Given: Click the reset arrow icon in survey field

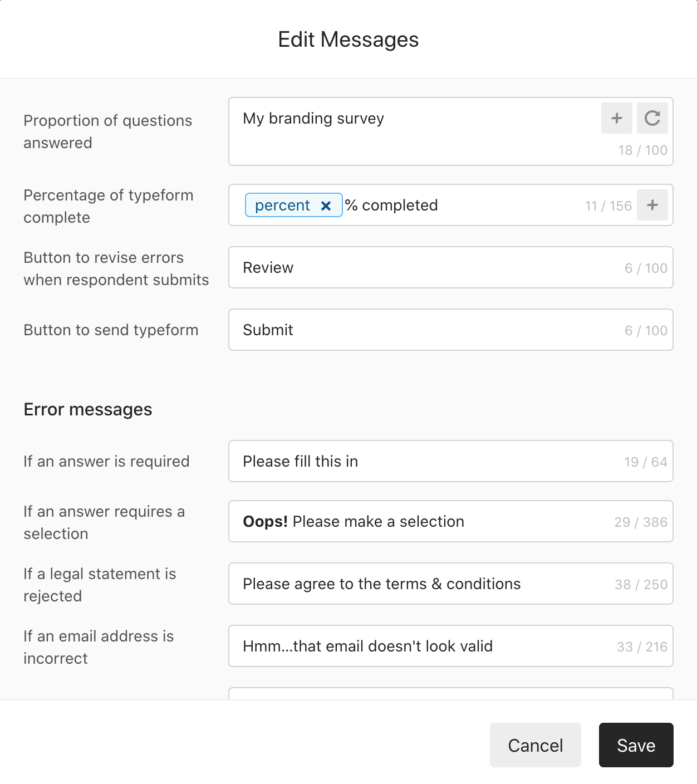Looking at the screenshot, I should tap(652, 118).
